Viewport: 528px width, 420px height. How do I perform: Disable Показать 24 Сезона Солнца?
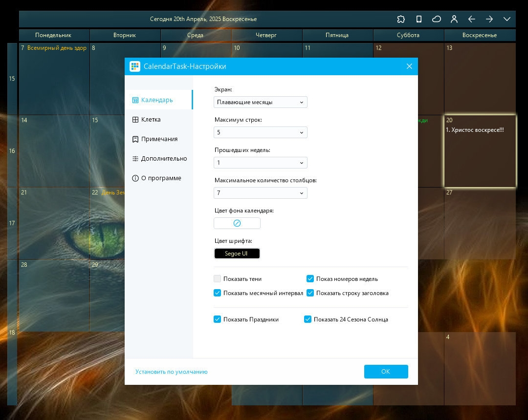(x=308, y=319)
